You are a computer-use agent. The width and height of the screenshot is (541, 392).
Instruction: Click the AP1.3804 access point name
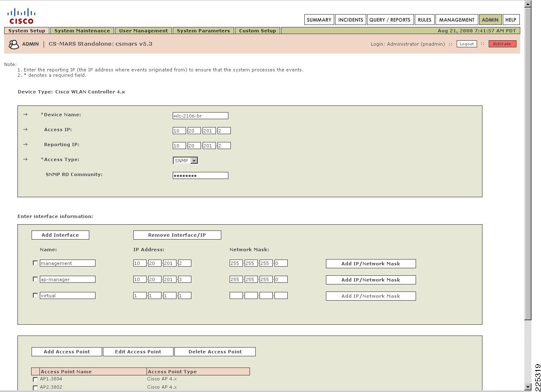[51, 379]
